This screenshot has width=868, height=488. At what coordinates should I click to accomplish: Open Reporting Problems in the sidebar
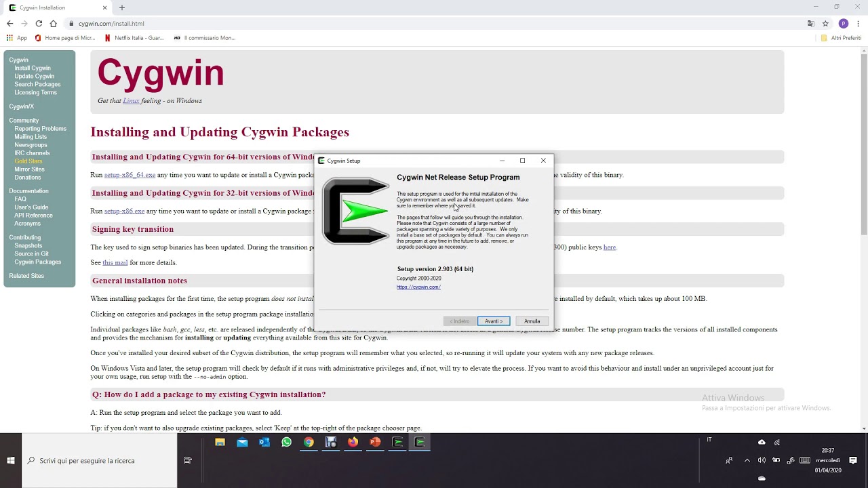click(x=40, y=129)
